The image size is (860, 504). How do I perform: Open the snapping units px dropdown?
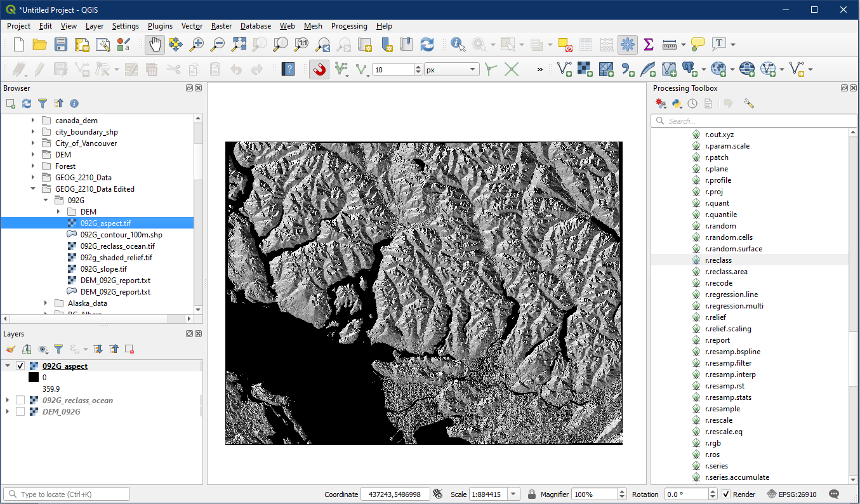[451, 70]
